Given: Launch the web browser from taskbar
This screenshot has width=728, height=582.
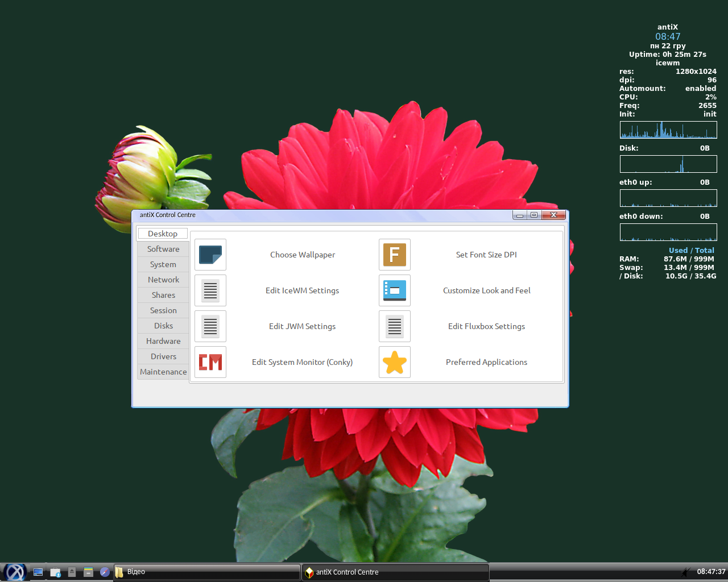Looking at the screenshot, I should click(105, 572).
